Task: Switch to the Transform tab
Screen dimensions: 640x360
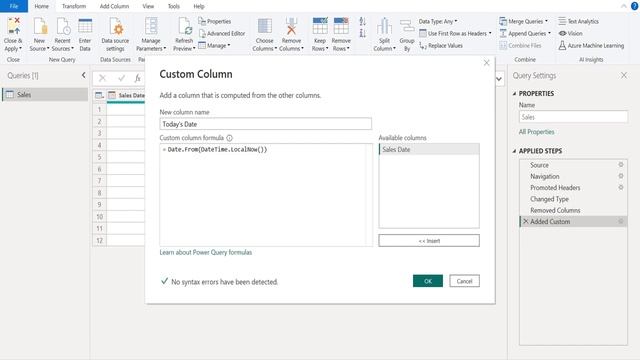Action: click(x=74, y=6)
